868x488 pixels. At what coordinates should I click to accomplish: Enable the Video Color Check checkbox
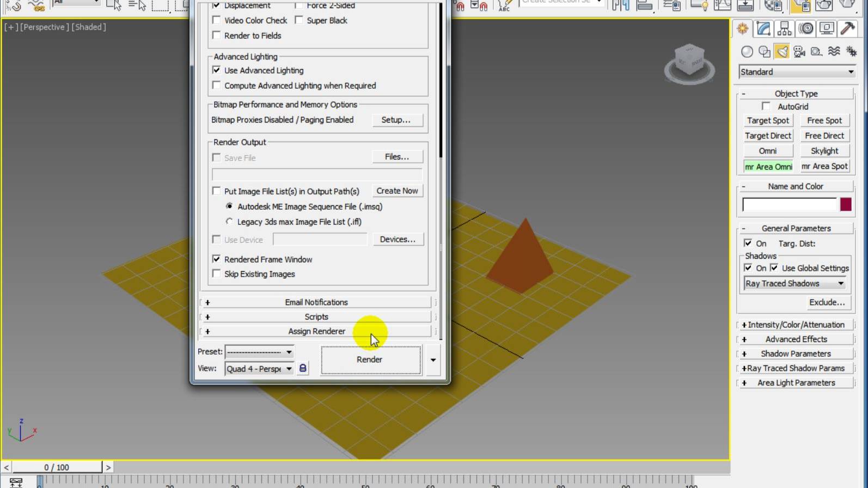click(x=217, y=20)
